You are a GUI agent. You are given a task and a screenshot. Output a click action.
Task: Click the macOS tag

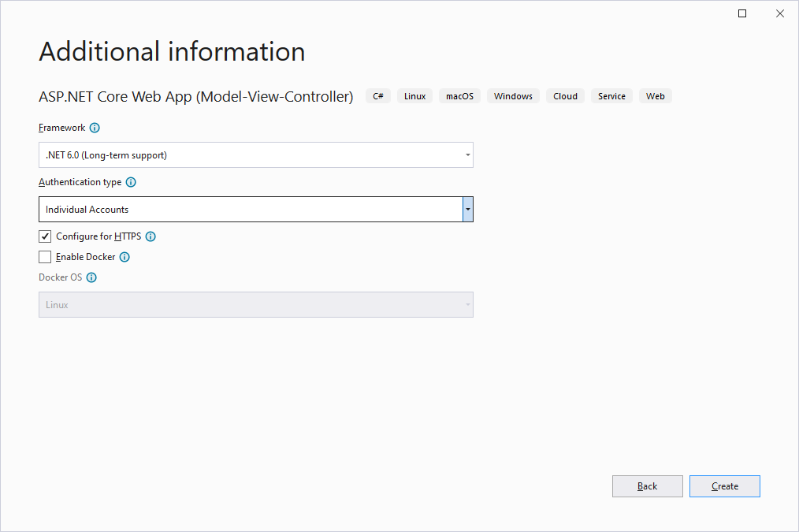click(x=459, y=96)
